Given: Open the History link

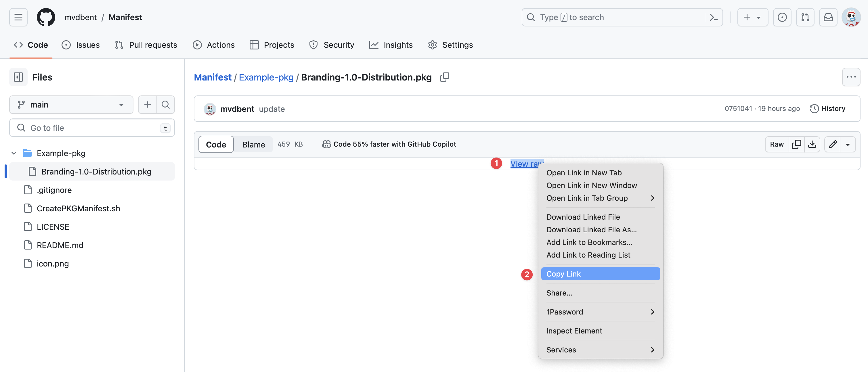Looking at the screenshot, I should (827, 108).
